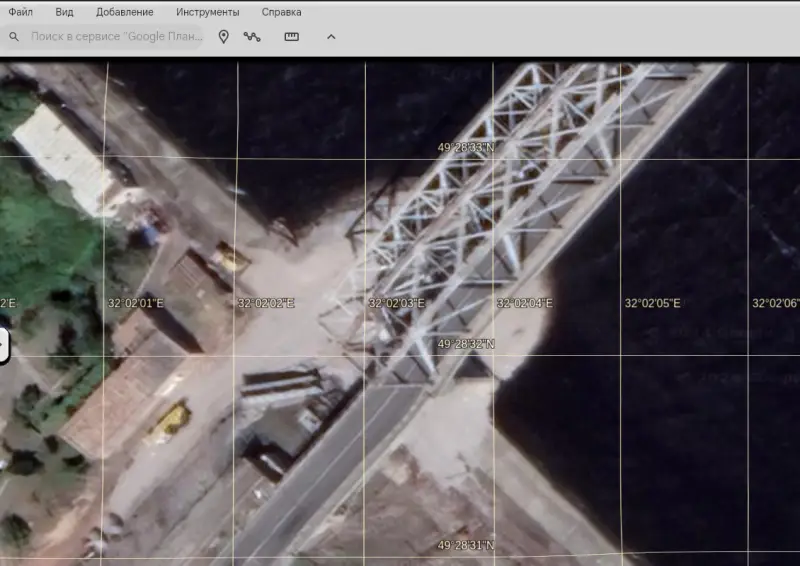Open the Файл menu
This screenshot has width=800, height=566.
coord(20,12)
